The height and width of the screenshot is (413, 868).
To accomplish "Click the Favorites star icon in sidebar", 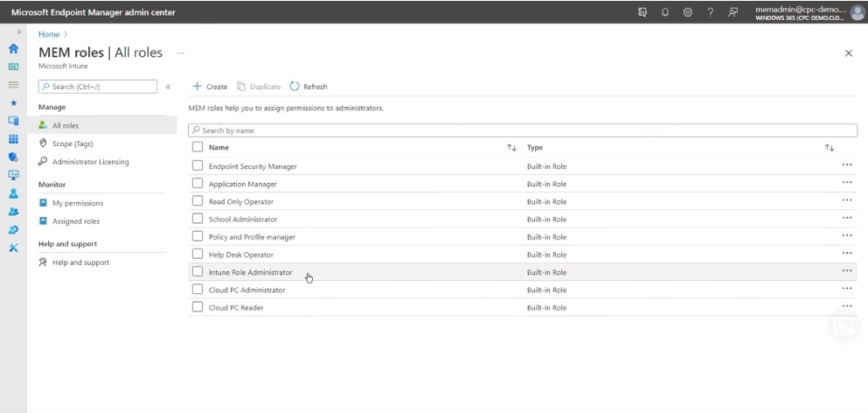I will coord(13,103).
